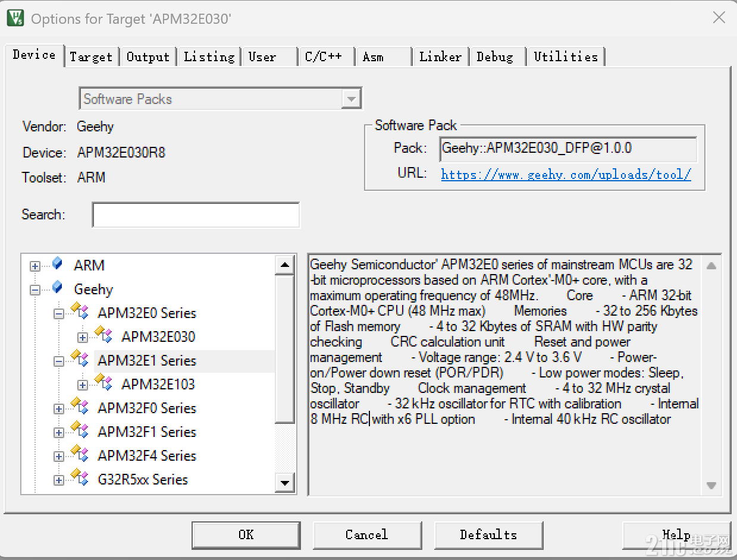Image resolution: width=737 pixels, height=560 pixels.
Task: Click the uVision logo in the title bar
Action: click(x=16, y=17)
